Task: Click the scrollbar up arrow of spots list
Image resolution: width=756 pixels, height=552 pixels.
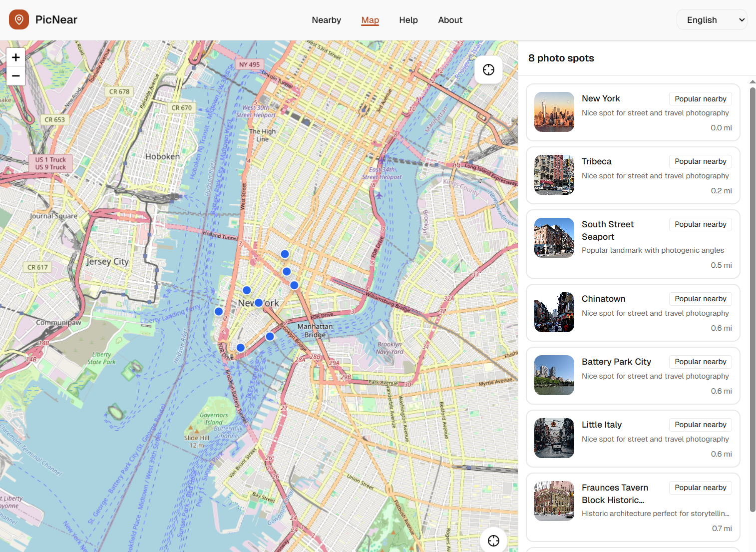Action: point(753,81)
